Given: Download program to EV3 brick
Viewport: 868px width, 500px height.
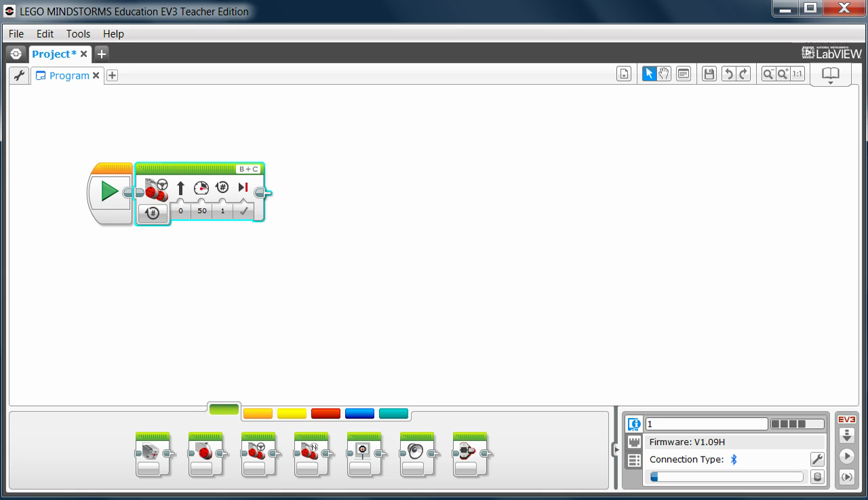Looking at the screenshot, I should pyautogui.click(x=846, y=435).
